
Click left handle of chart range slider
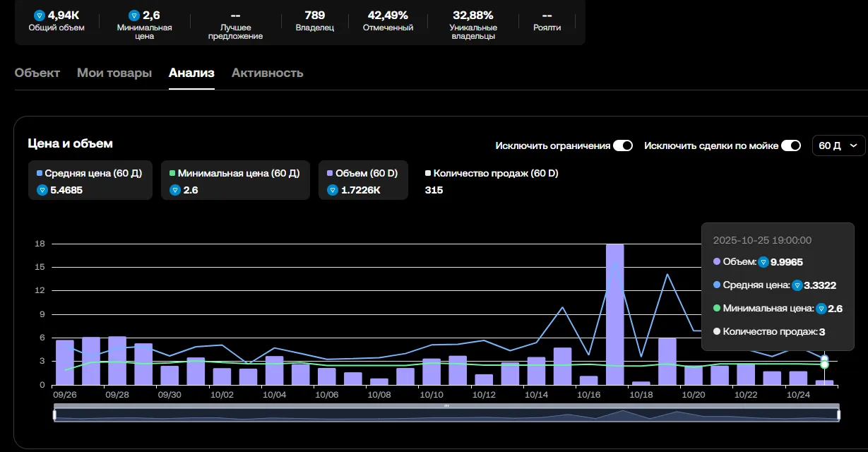pos(55,415)
